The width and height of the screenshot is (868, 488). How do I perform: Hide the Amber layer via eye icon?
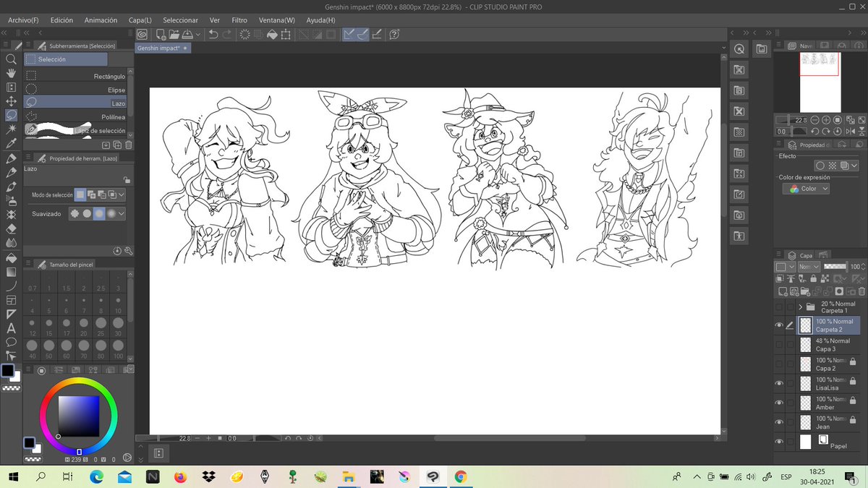pos(779,403)
